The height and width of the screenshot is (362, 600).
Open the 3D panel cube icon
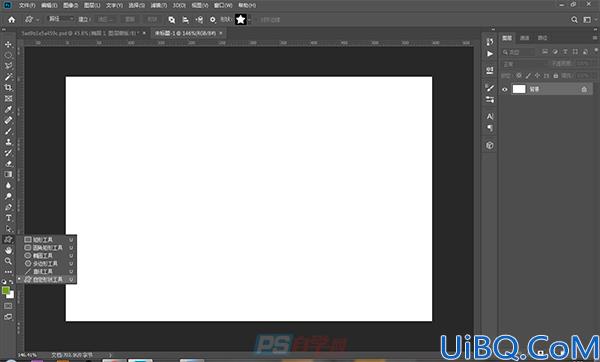[x=490, y=145]
